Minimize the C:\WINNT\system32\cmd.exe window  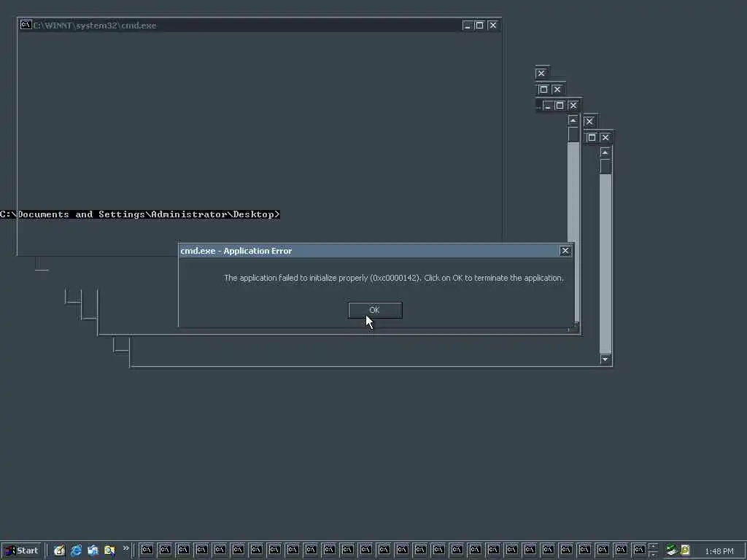pos(468,26)
